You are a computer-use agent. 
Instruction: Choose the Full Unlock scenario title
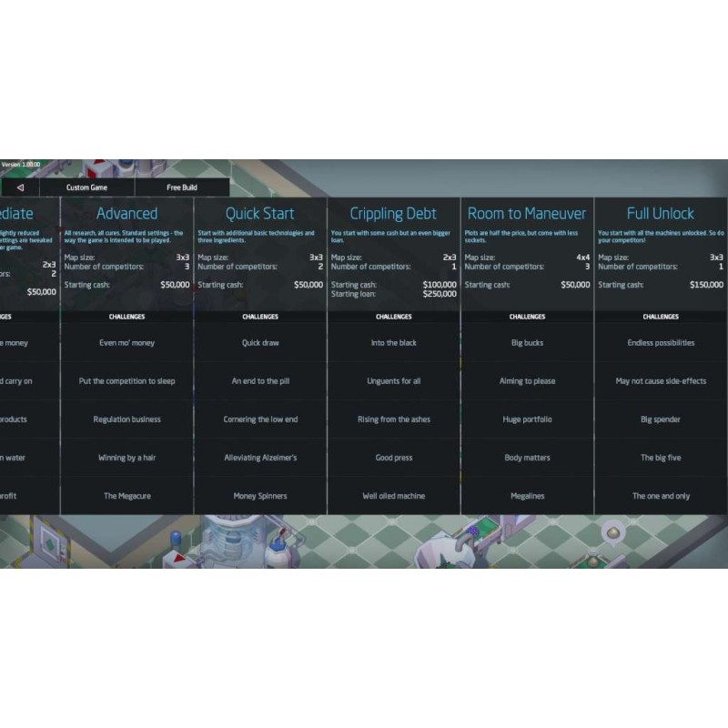[x=661, y=214]
